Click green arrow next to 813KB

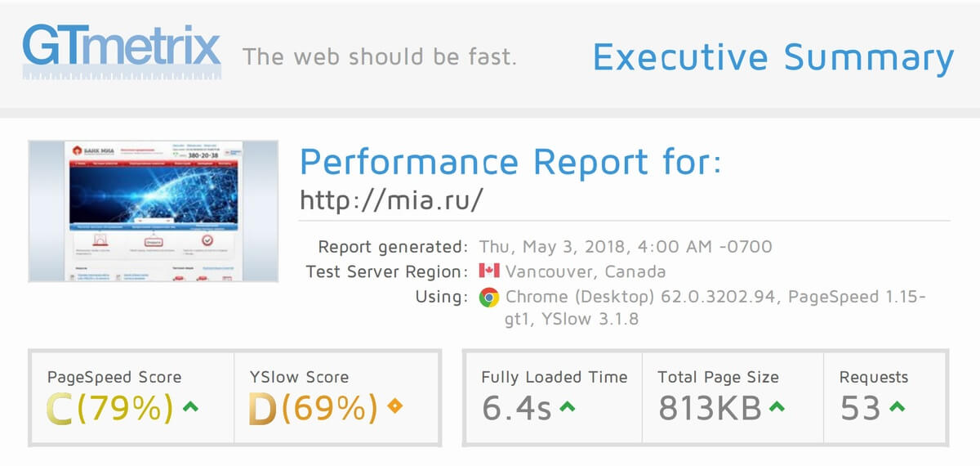pyautogui.click(x=777, y=406)
